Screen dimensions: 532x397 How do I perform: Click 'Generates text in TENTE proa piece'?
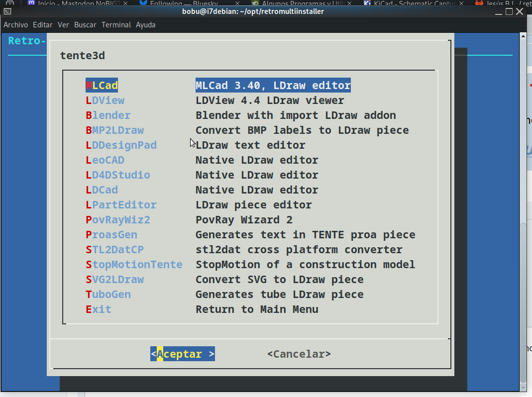(306, 235)
